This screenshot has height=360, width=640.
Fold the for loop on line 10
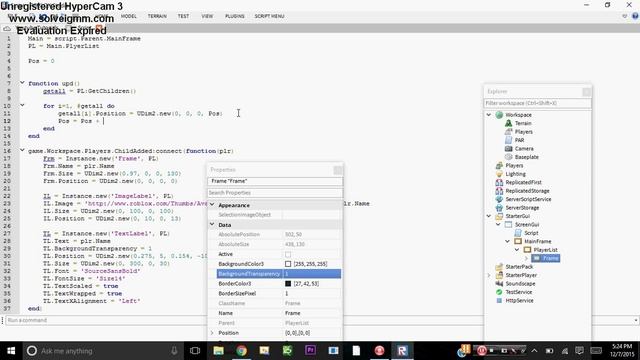coord(22,105)
